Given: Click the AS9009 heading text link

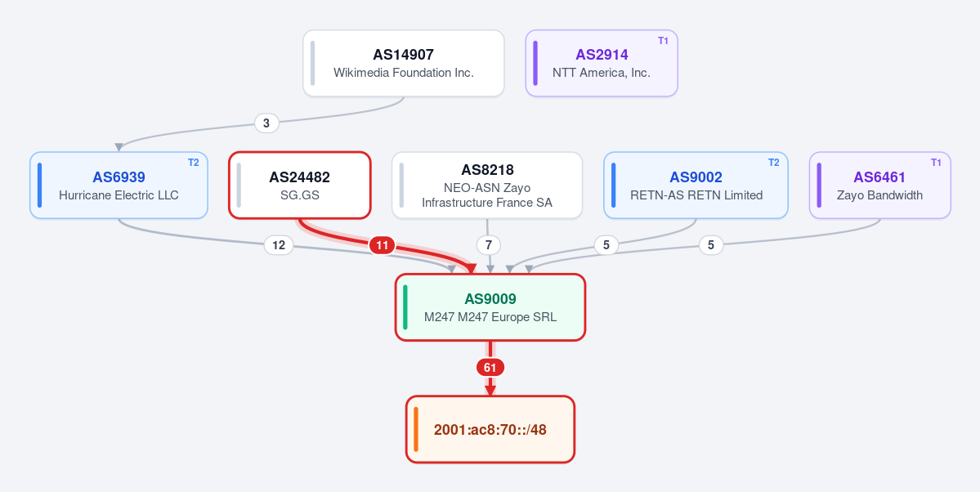Looking at the screenshot, I should pyautogui.click(x=490, y=299).
